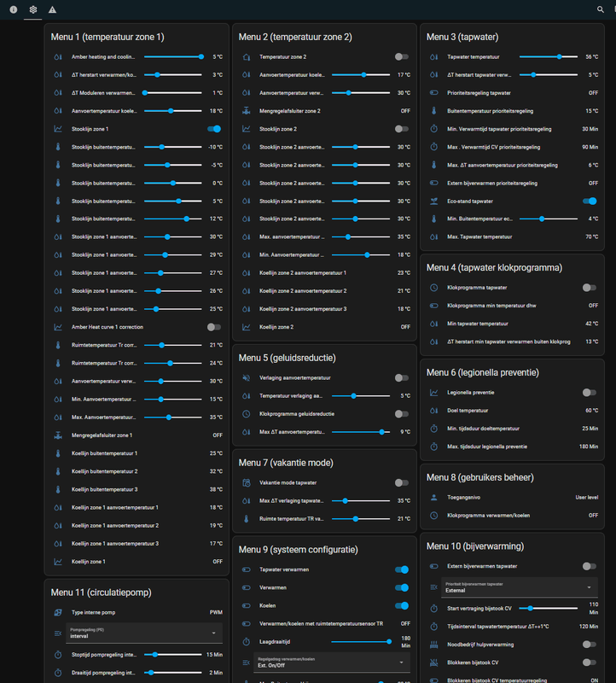
Task: Click the Type interne pomp icon
Action: tap(58, 612)
